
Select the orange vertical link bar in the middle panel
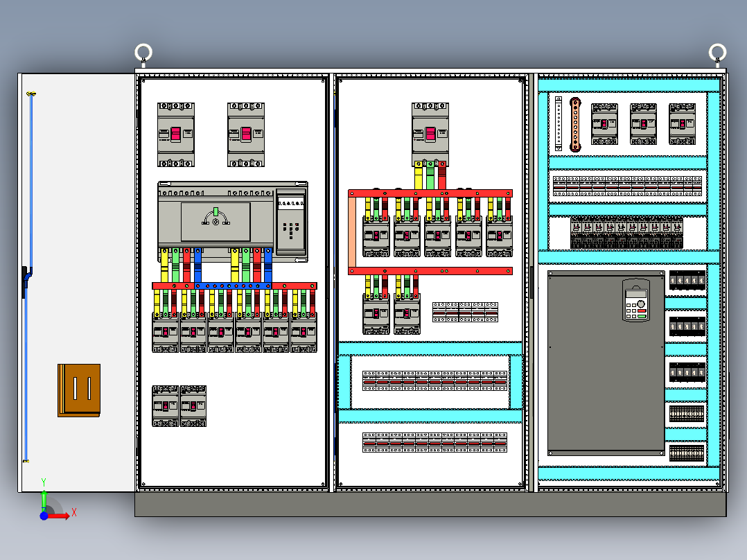point(352,233)
